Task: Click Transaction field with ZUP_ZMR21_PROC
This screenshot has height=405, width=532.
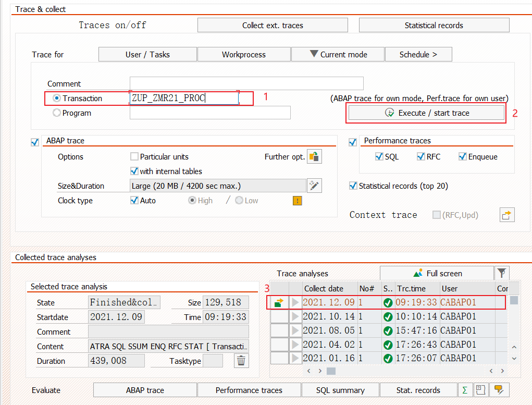Action: click(184, 98)
